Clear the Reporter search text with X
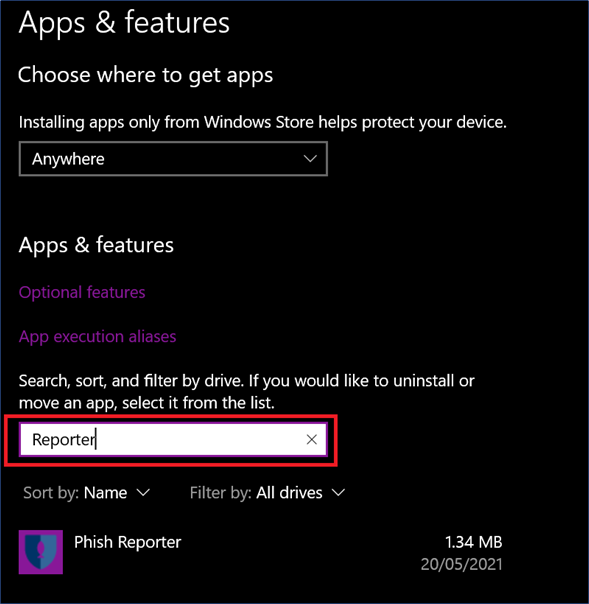This screenshot has width=589, height=604. coord(311,439)
